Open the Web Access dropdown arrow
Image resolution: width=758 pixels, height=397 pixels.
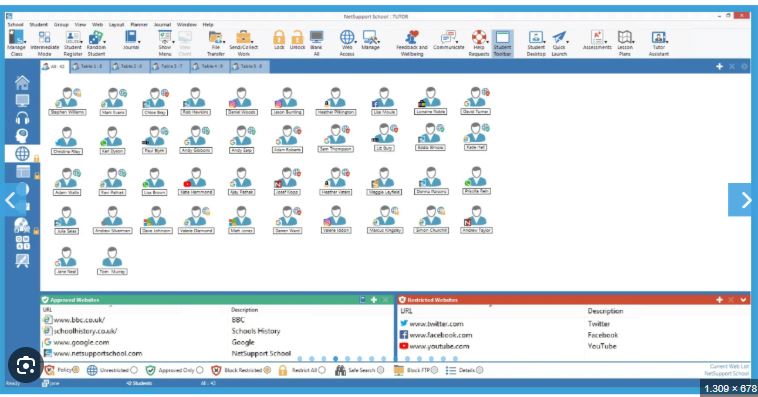355,42
